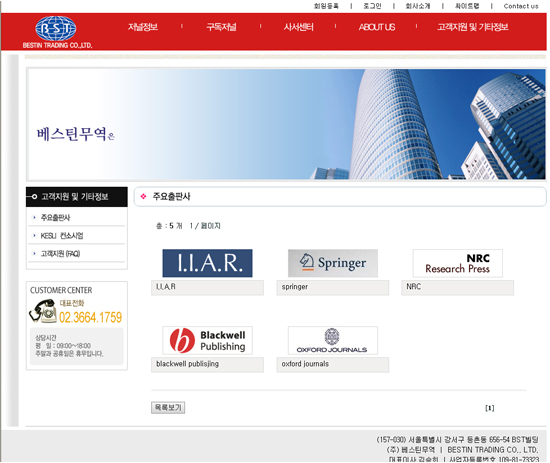Open the 저널정보 main menu
The width and height of the screenshot is (550, 463).
tap(143, 27)
